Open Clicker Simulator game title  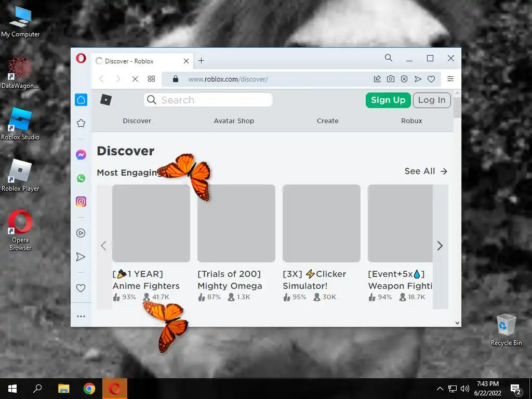314,280
